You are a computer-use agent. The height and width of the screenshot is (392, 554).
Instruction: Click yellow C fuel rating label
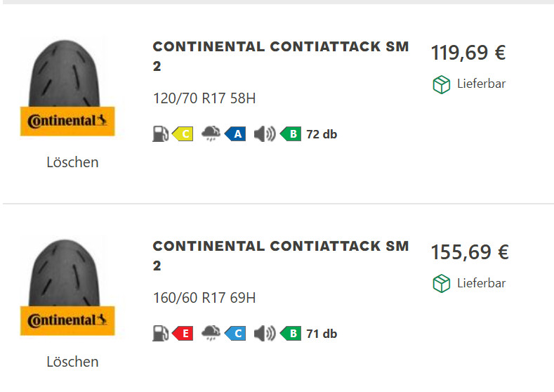[183, 134]
